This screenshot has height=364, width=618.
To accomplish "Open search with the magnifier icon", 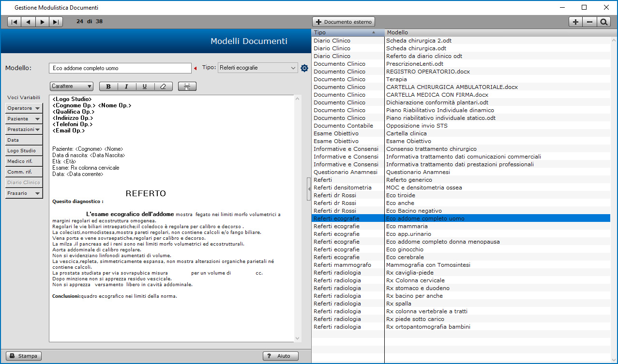I will point(603,22).
